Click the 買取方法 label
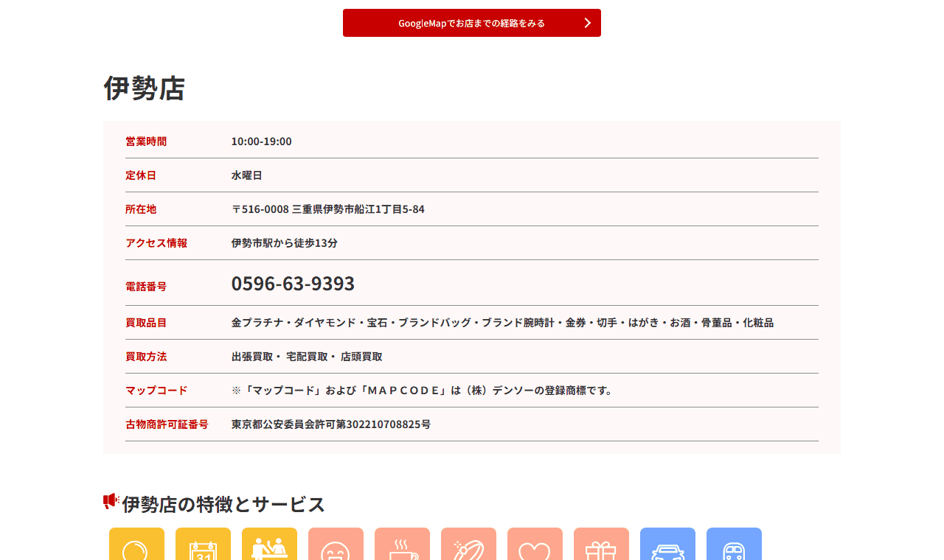Viewport: 944px width, 560px height. (146, 357)
